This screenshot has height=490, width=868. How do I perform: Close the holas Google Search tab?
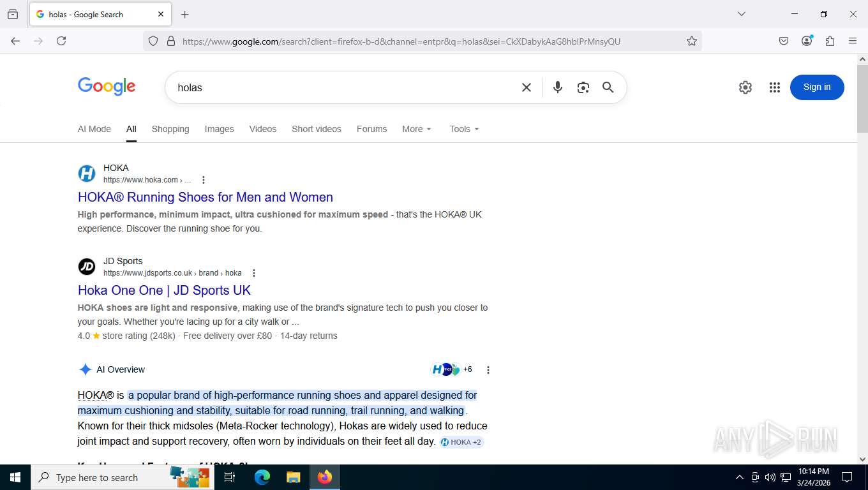point(161,14)
